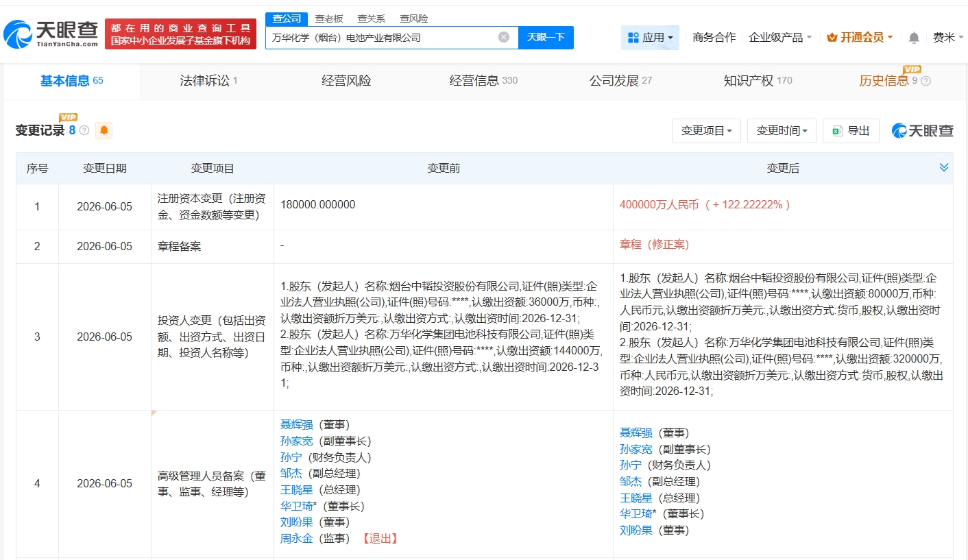Switch to the 查关系 search tab

(372, 19)
